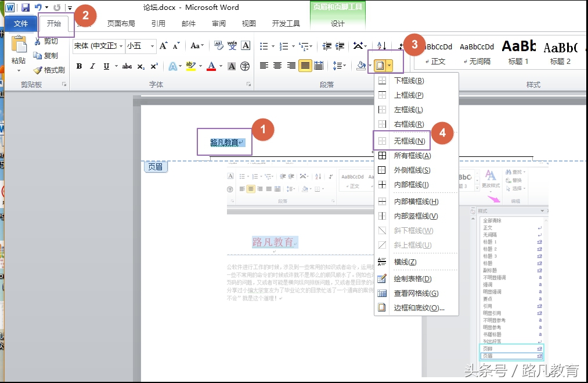Toggle italic formatting
This screenshot has height=383, width=588.
point(92,66)
